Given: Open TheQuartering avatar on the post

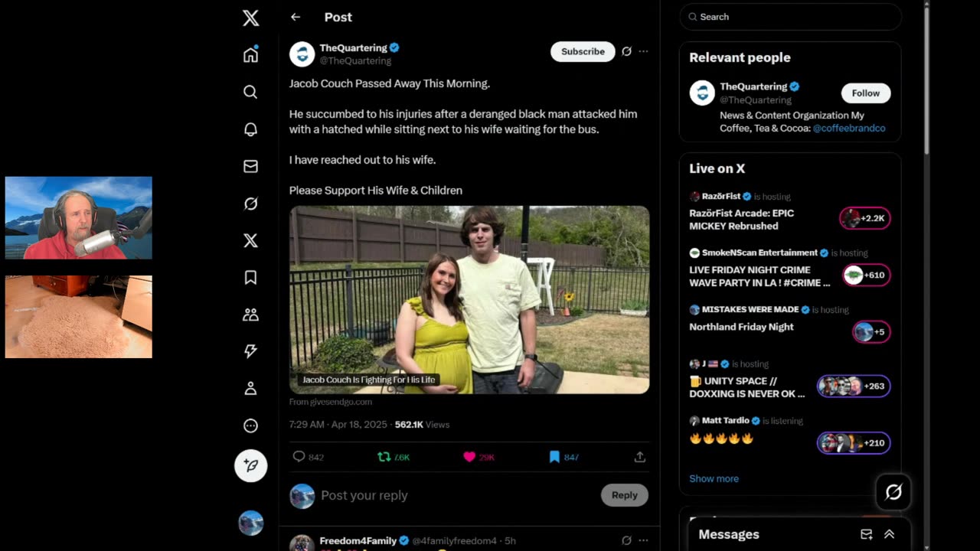Looking at the screenshot, I should point(302,54).
